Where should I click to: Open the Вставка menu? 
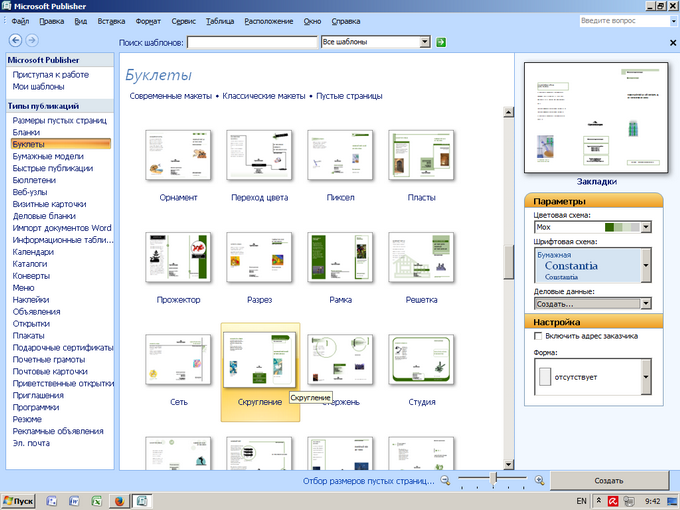(112, 20)
